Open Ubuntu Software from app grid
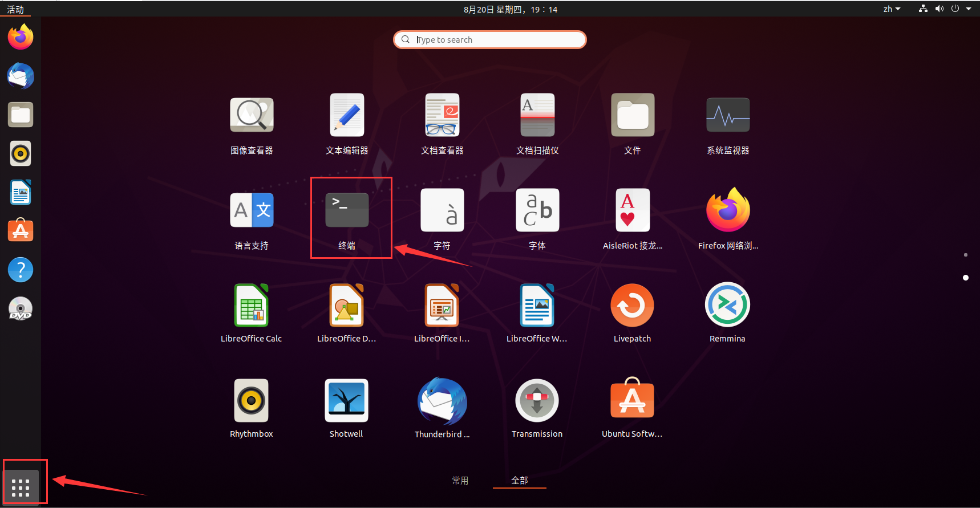Screen dimensions: 980x508 [633, 399]
